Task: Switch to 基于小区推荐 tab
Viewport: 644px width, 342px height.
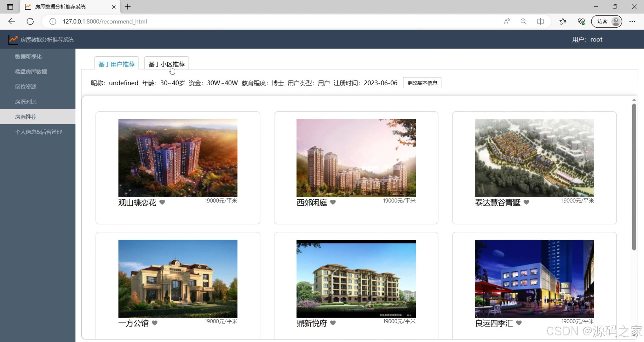Action: click(166, 64)
